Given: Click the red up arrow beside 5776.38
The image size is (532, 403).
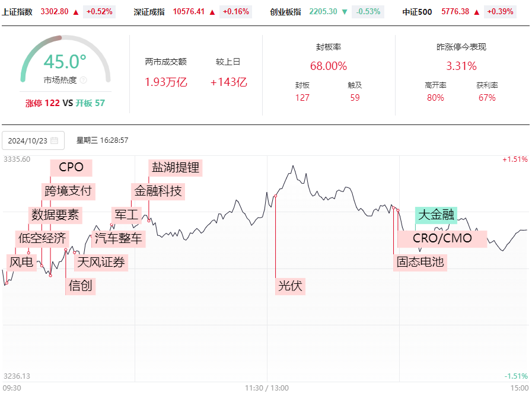Looking at the screenshot, I should [477, 12].
